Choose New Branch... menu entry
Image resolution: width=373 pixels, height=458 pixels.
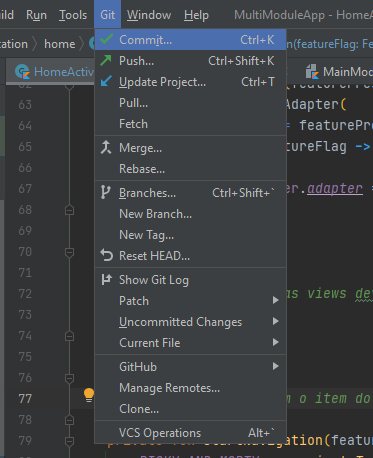[x=191, y=214]
